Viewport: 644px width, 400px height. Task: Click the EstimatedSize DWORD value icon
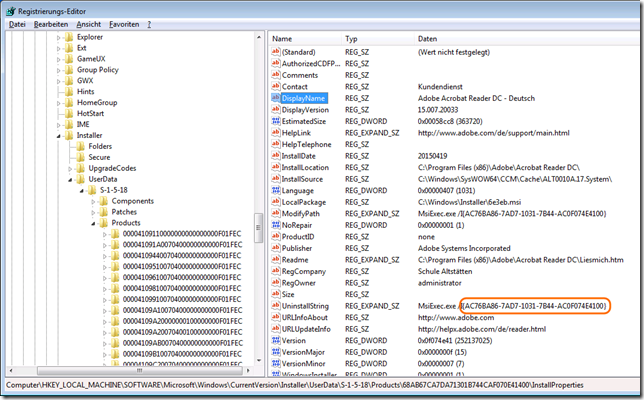pos(273,123)
